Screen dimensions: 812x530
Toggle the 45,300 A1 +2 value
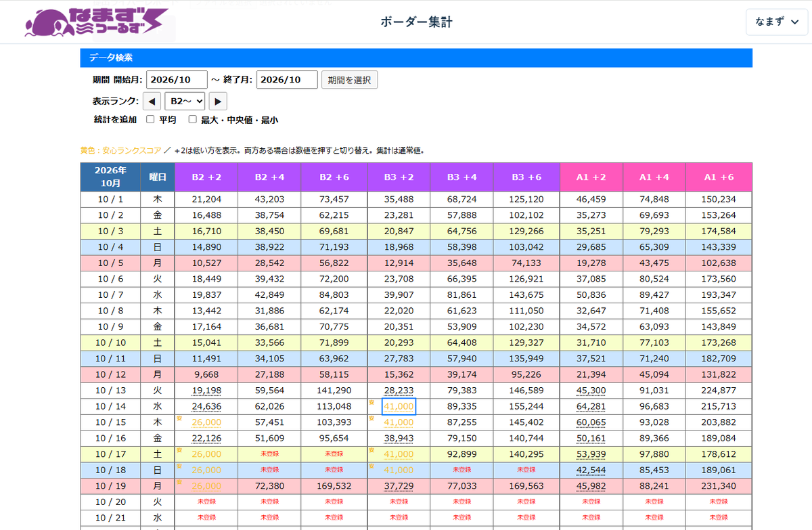[x=591, y=391]
